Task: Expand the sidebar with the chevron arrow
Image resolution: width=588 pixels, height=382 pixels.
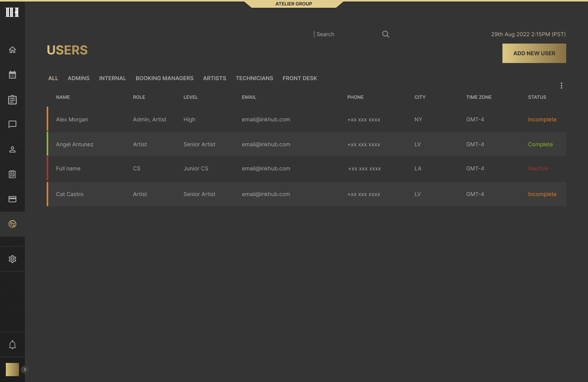Action: point(25,370)
